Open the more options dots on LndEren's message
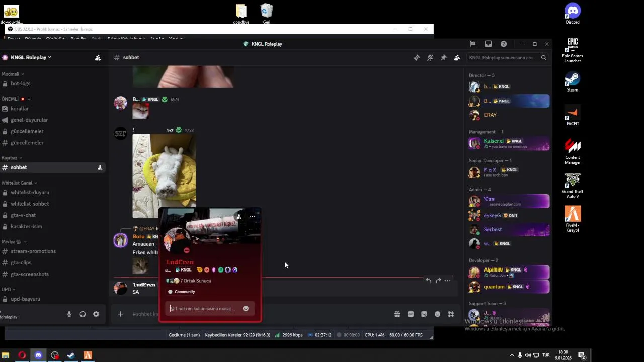The image size is (644, 362). click(x=448, y=281)
